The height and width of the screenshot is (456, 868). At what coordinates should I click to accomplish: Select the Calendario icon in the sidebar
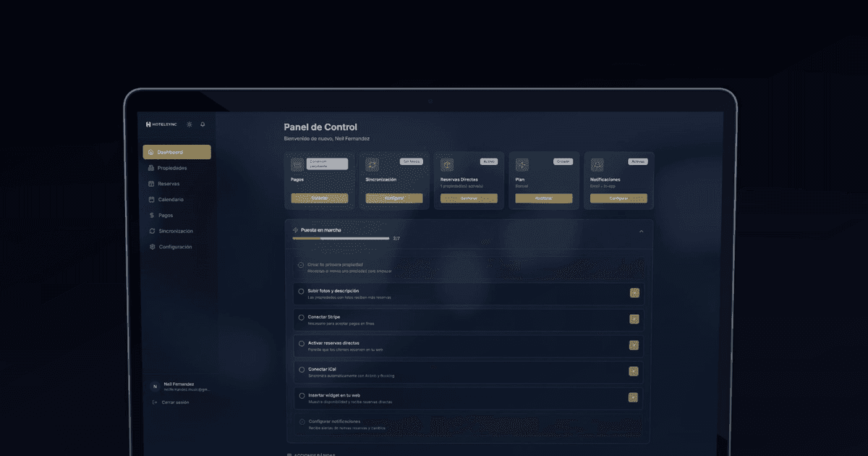[x=150, y=199]
